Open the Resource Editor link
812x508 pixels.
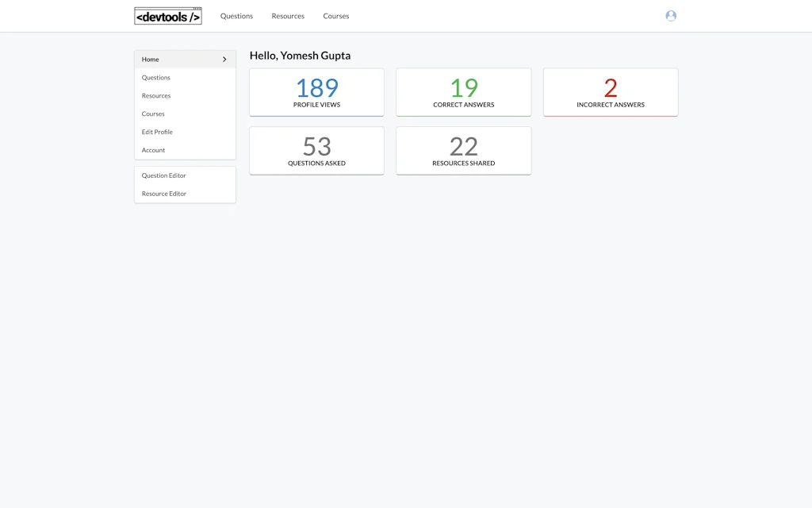point(185,194)
